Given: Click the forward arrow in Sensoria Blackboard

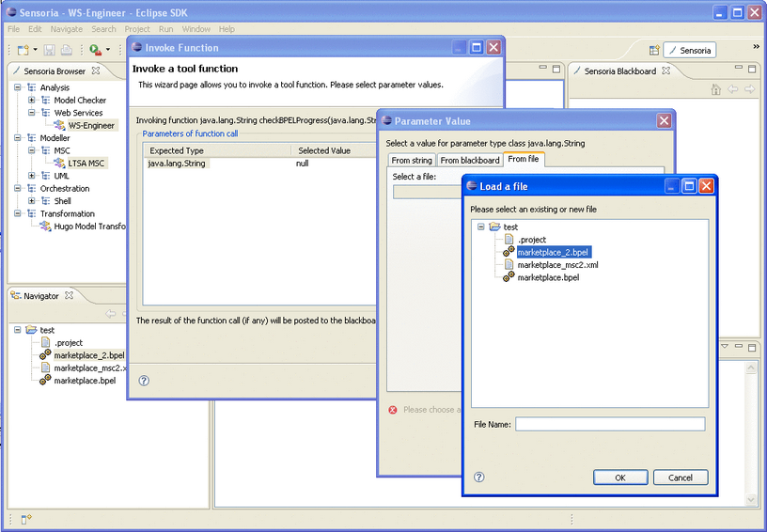Looking at the screenshot, I should [749, 89].
